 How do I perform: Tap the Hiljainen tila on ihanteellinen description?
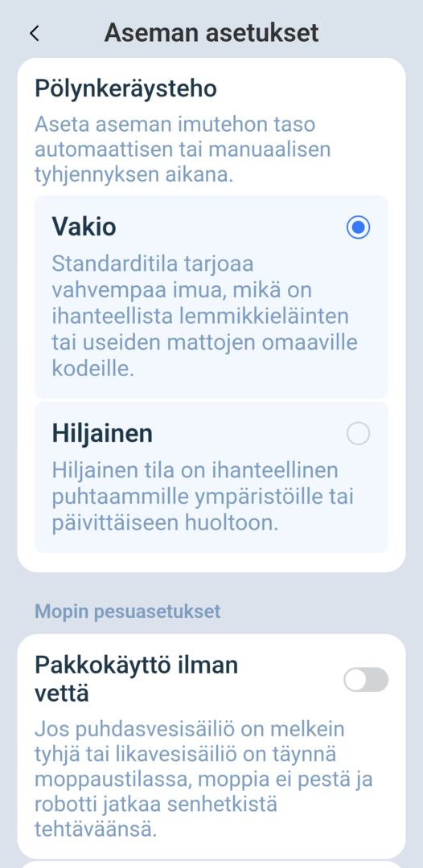tap(203, 497)
